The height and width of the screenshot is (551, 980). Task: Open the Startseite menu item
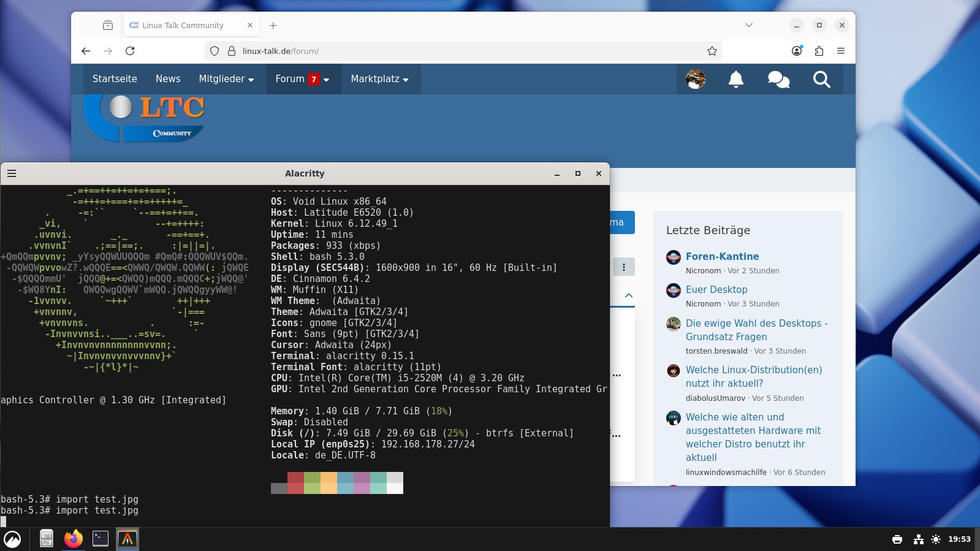[115, 79]
